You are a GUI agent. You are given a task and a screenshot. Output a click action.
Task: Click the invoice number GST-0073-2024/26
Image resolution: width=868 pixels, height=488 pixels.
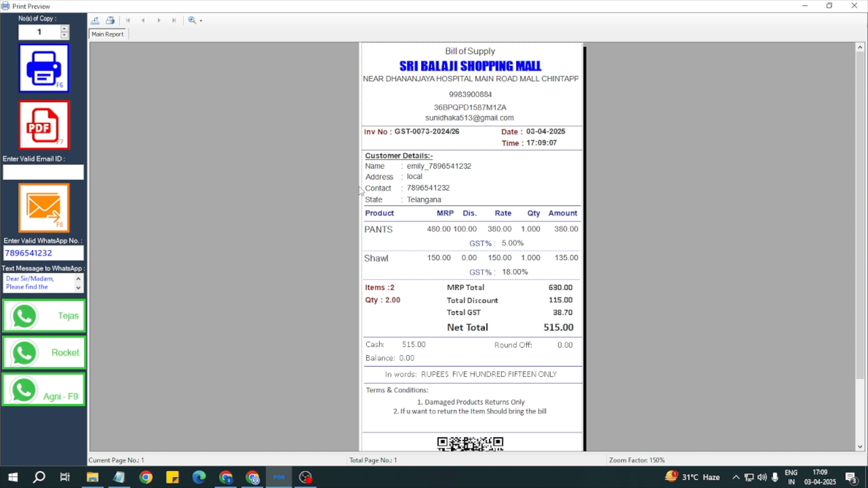point(427,131)
